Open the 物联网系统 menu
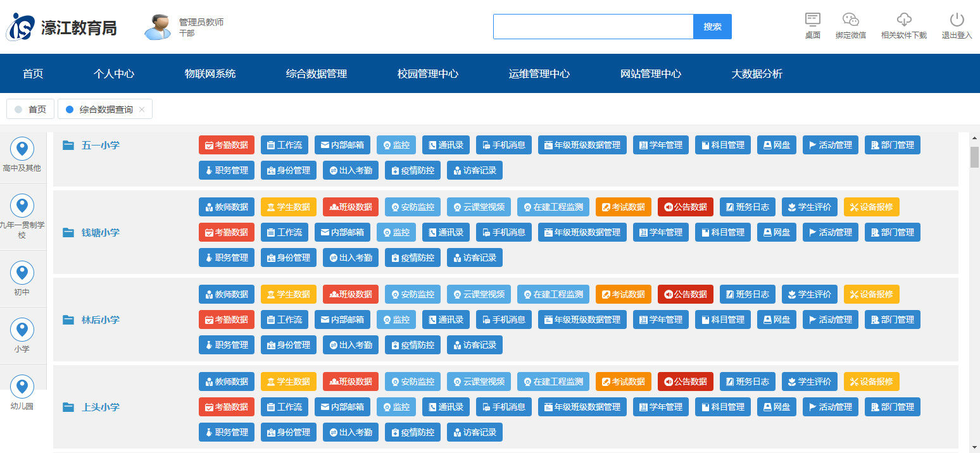 point(210,73)
